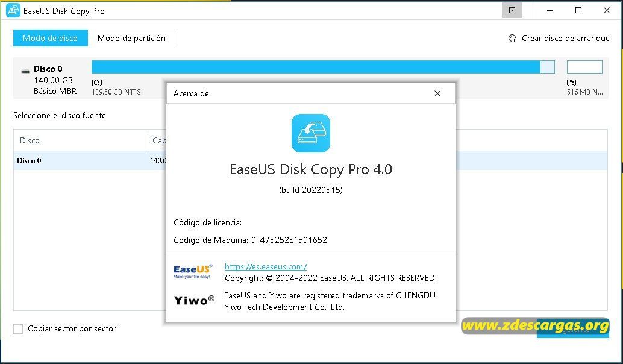Click the large Disk Copy logo in dialog
Screen dimensions: 623x364
click(x=311, y=133)
